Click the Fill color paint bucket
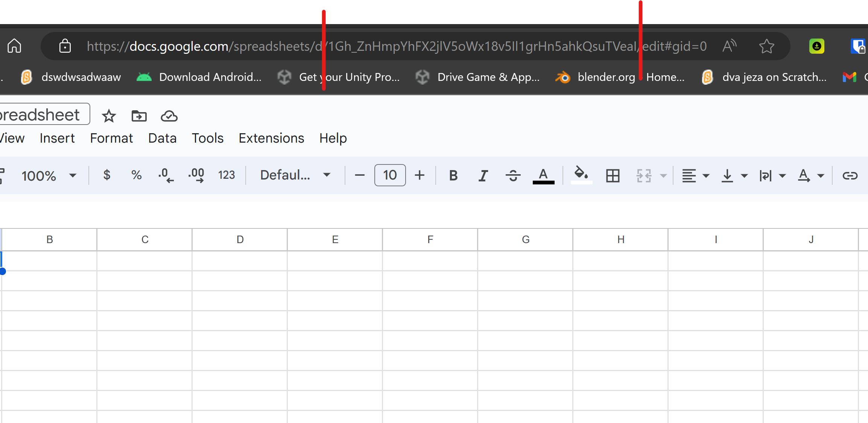The height and width of the screenshot is (423, 868). [581, 175]
